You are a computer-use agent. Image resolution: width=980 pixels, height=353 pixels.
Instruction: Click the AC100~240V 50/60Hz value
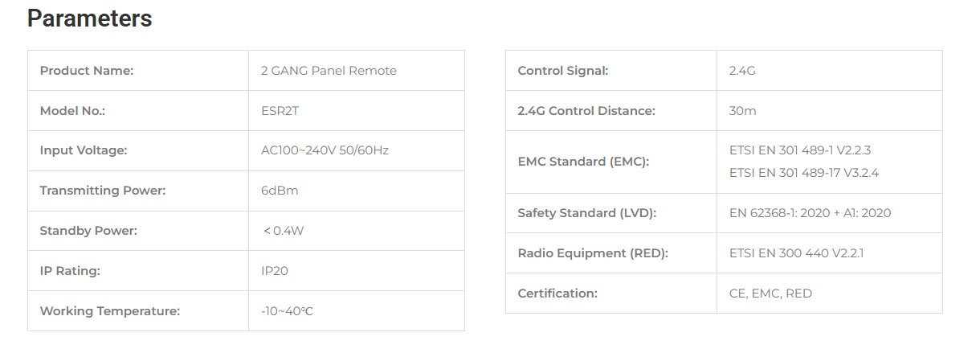(x=325, y=150)
